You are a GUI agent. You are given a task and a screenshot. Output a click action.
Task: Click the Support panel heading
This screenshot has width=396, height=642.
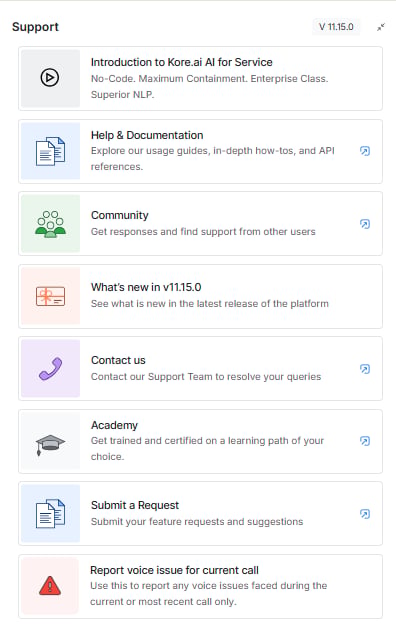point(35,27)
